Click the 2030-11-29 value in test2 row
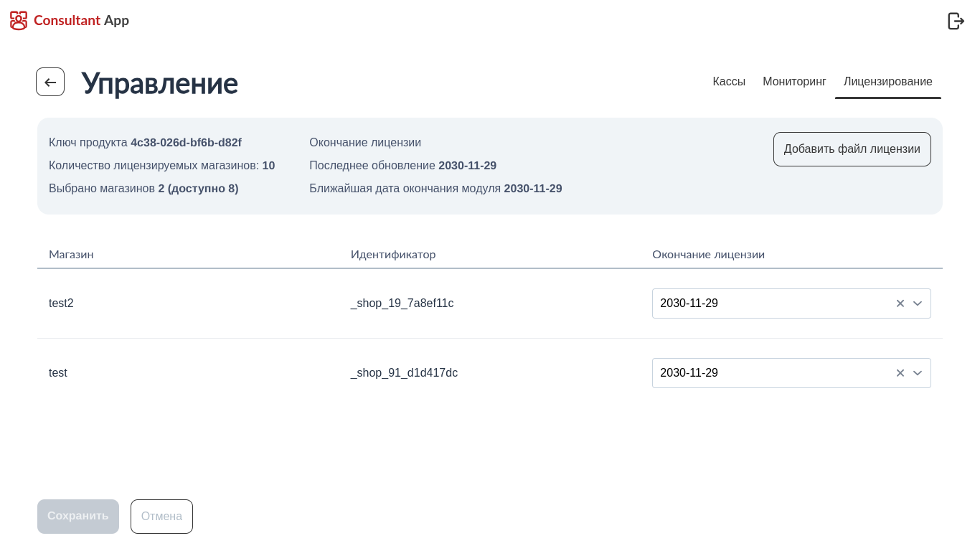This screenshot has height=551, width=980. [689, 303]
